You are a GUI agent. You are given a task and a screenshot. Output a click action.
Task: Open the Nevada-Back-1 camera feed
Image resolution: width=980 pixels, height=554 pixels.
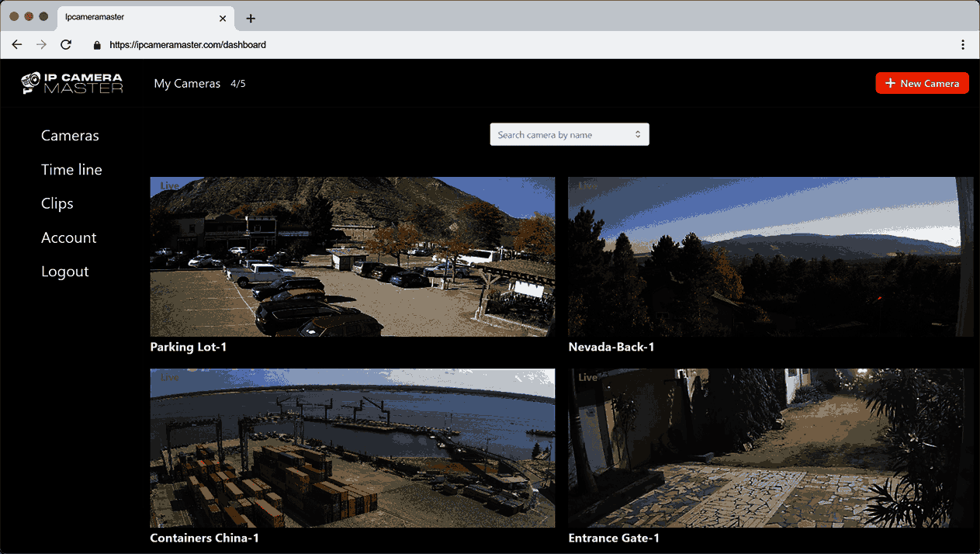(770, 256)
